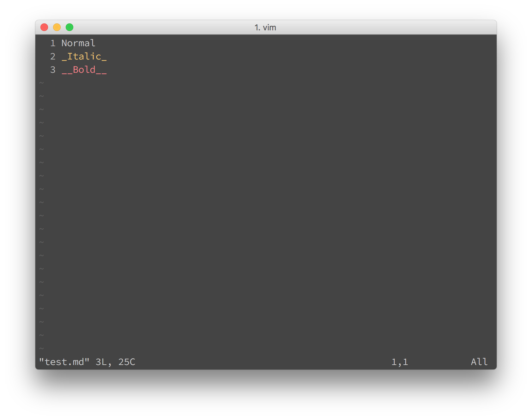
Task: Place cursor on the red "Bold" word
Action: point(84,70)
